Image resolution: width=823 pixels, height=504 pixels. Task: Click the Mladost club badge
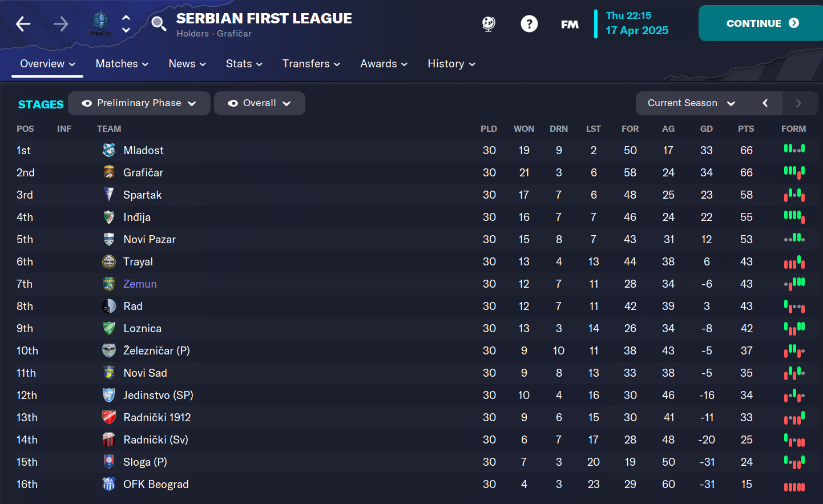click(x=109, y=150)
